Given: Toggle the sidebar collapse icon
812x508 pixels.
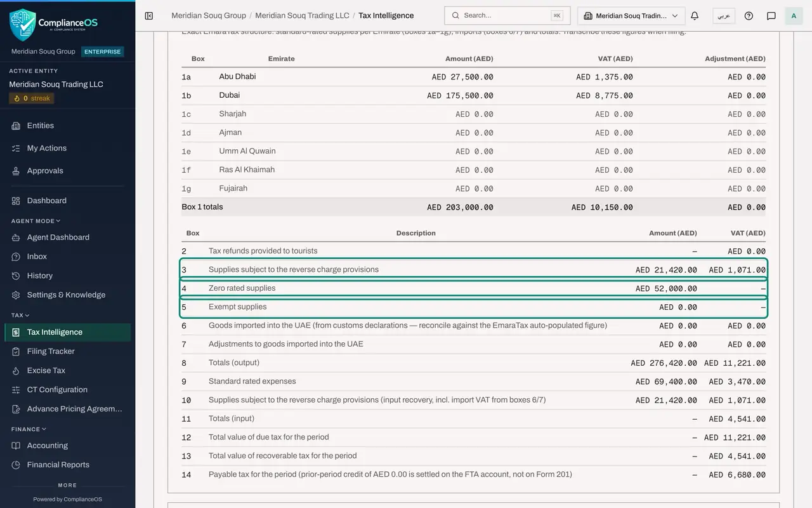Looking at the screenshot, I should [149, 16].
